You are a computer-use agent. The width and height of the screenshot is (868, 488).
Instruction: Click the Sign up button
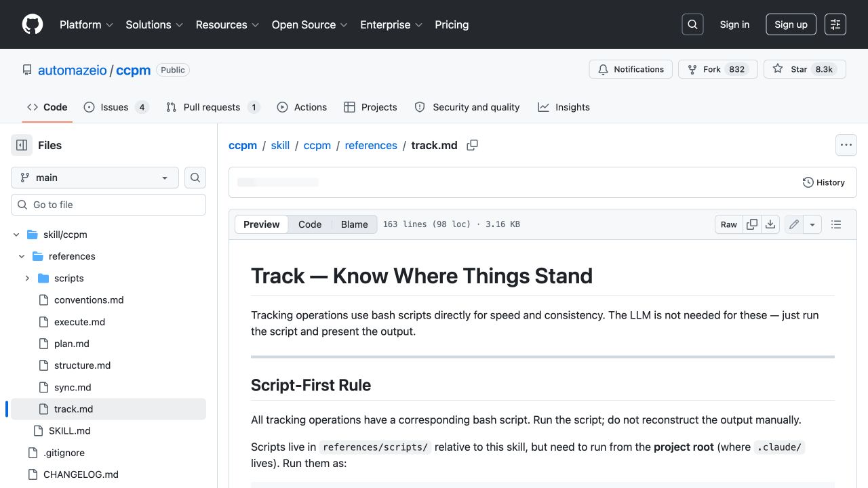click(791, 24)
